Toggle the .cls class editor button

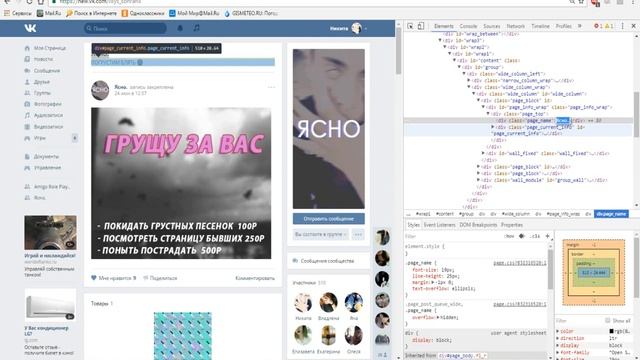tap(535, 236)
